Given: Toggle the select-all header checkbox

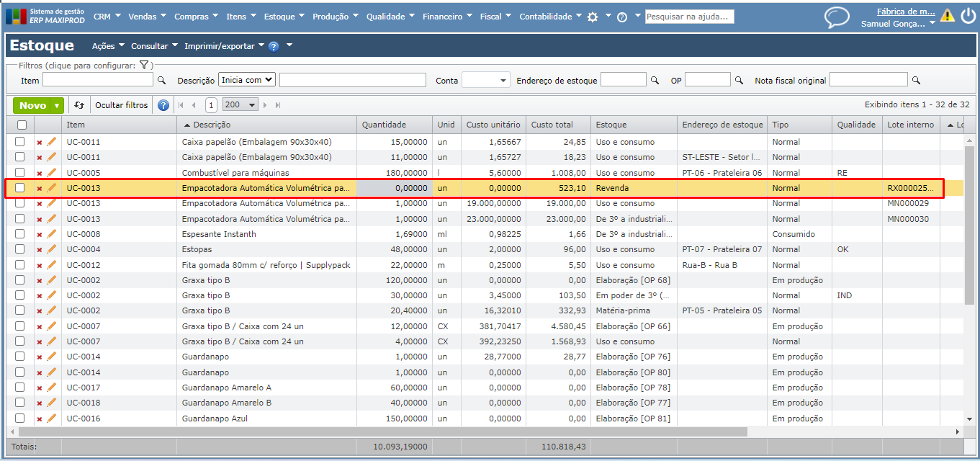Looking at the screenshot, I should click(22, 125).
